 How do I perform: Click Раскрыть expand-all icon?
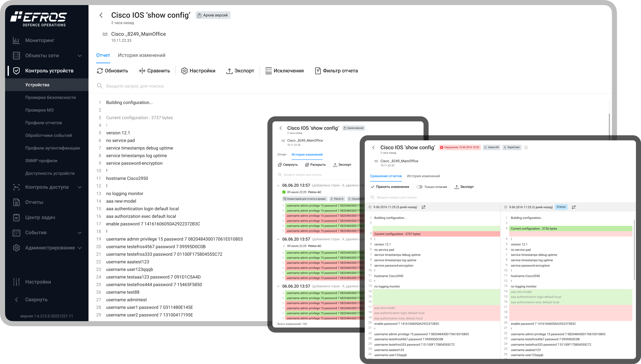tap(307, 165)
